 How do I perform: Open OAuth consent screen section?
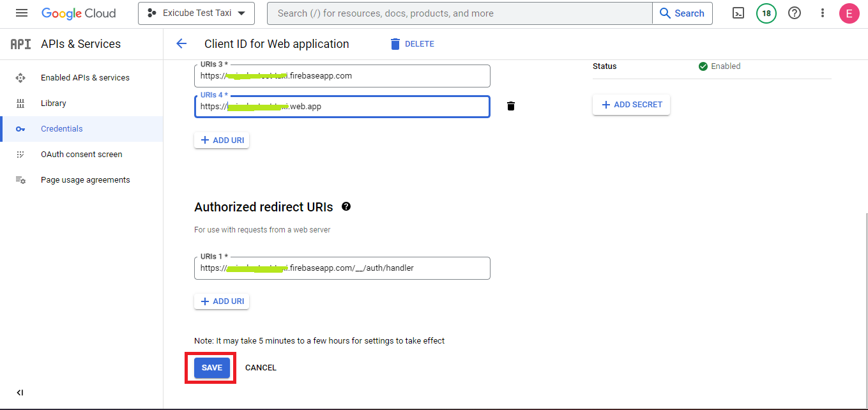(x=81, y=155)
